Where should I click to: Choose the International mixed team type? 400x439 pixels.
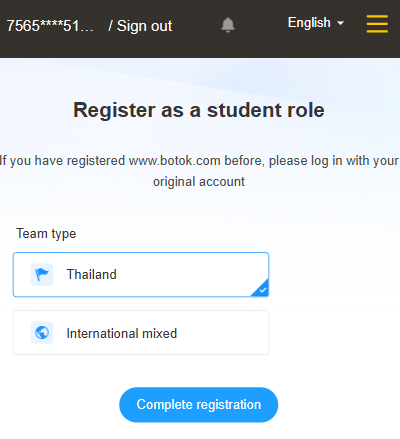tap(141, 333)
